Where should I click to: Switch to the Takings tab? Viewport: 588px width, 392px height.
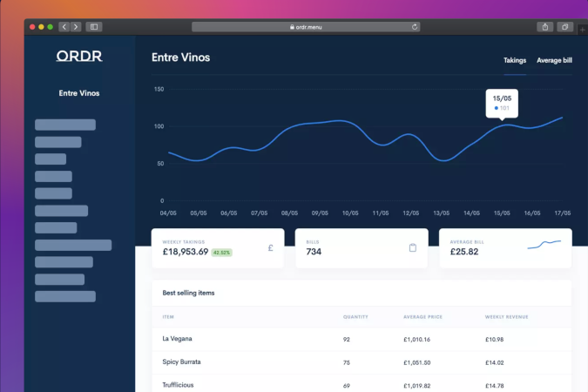(x=515, y=61)
